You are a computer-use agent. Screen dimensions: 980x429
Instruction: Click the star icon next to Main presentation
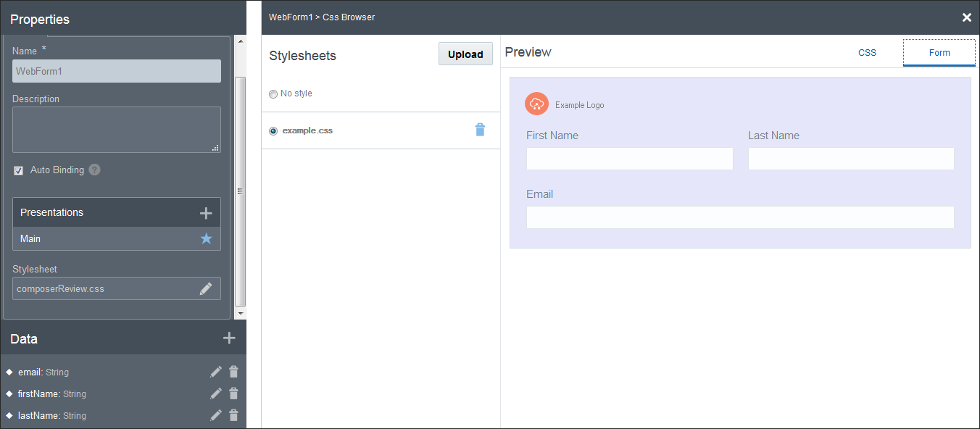[x=207, y=238]
